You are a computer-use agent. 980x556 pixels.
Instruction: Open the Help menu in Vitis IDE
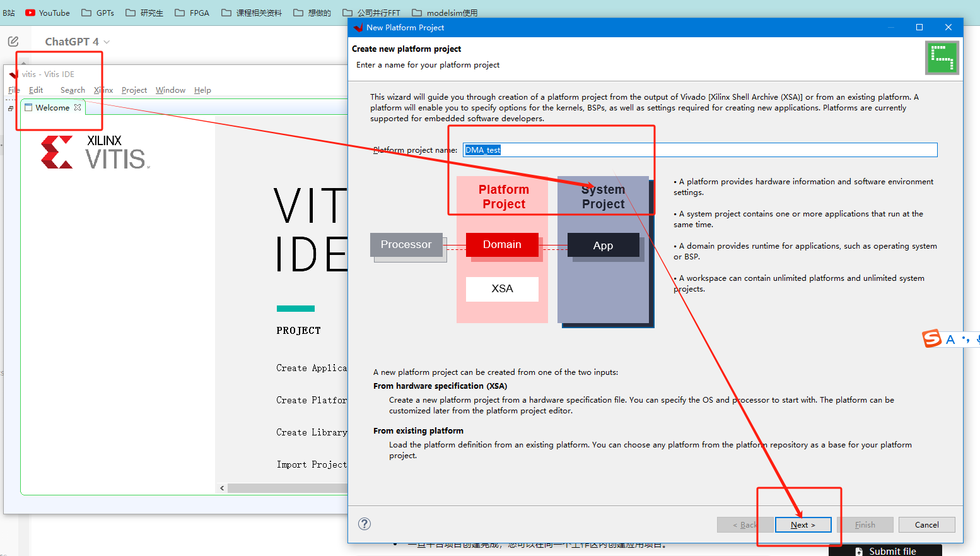click(202, 90)
